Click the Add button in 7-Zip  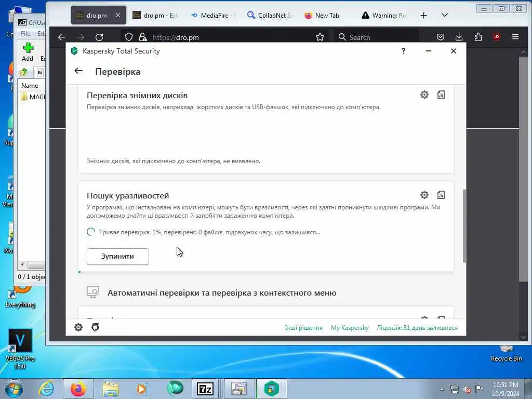click(28, 52)
